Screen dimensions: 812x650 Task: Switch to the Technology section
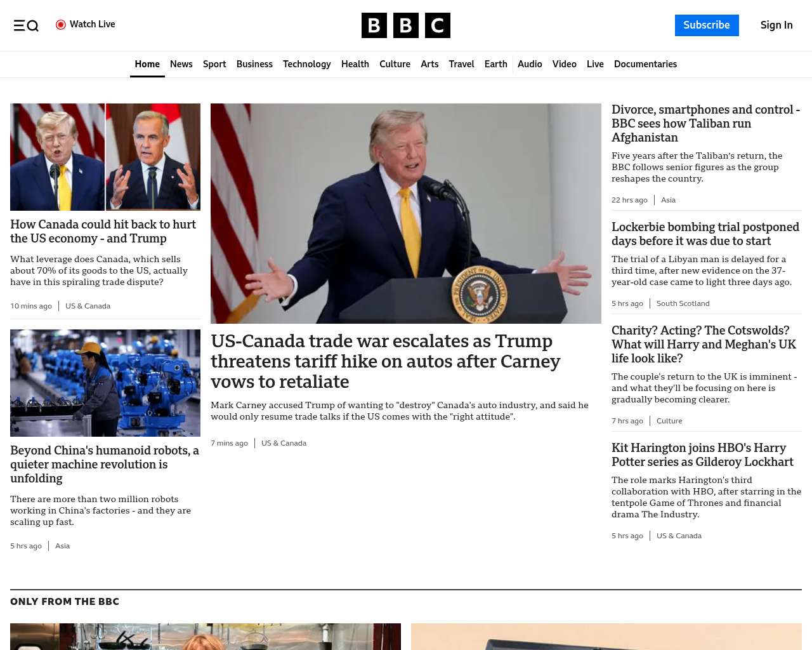click(307, 64)
